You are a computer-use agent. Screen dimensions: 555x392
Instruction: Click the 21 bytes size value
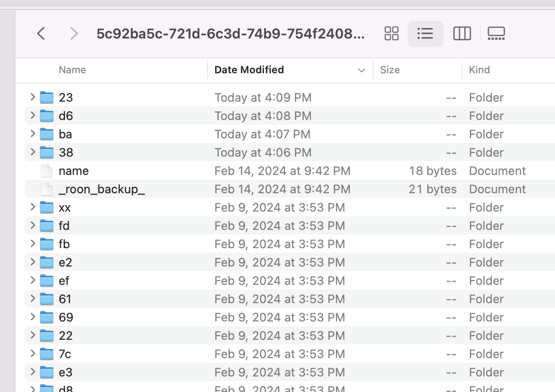point(433,189)
